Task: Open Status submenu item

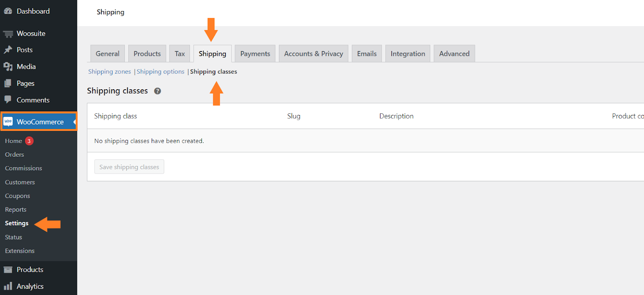Action: pos(13,237)
